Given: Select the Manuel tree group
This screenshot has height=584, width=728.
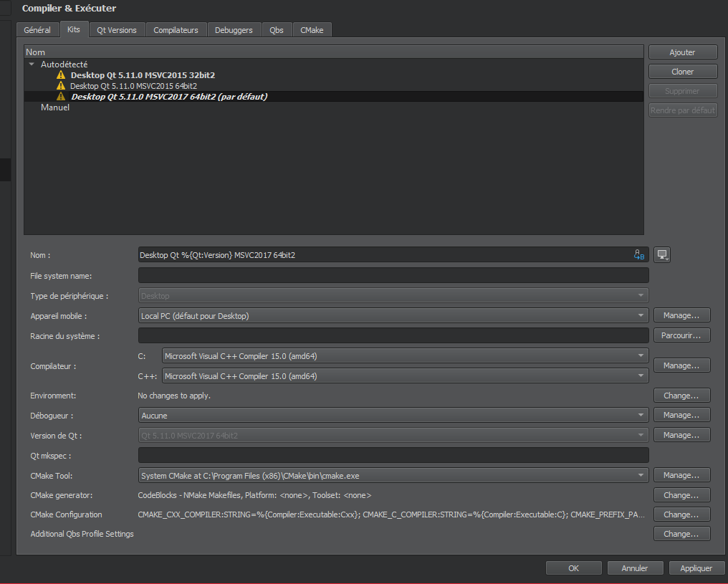Looking at the screenshot, I should (55, 107).
